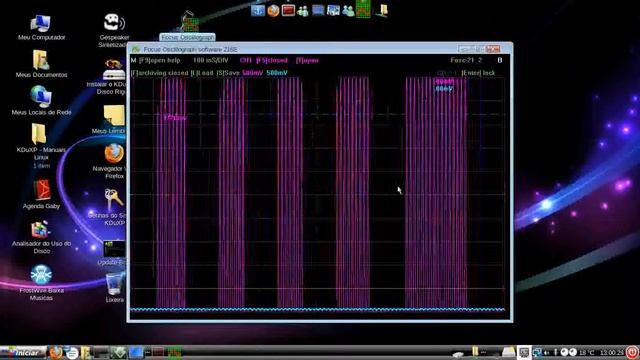This screenshot has width=640, height=360.
Task: Click red window icon in top dock
Action: tap(288, 10)
